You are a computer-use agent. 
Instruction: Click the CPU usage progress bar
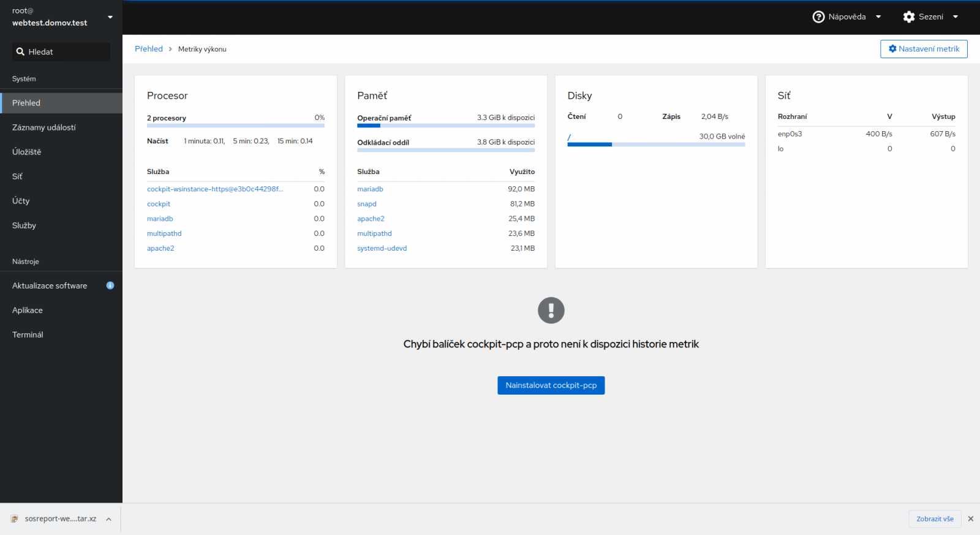pyautogui.click(x=236, y=126)
